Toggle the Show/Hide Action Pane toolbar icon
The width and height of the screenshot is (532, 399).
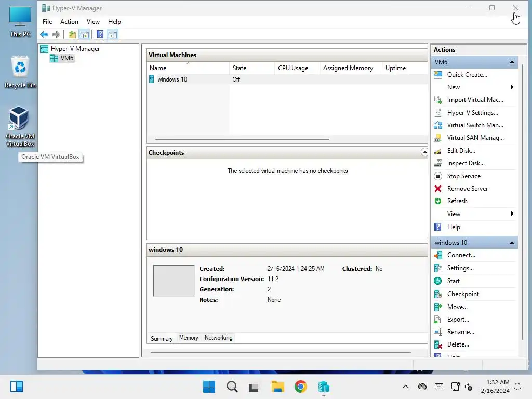click(113, 34)
